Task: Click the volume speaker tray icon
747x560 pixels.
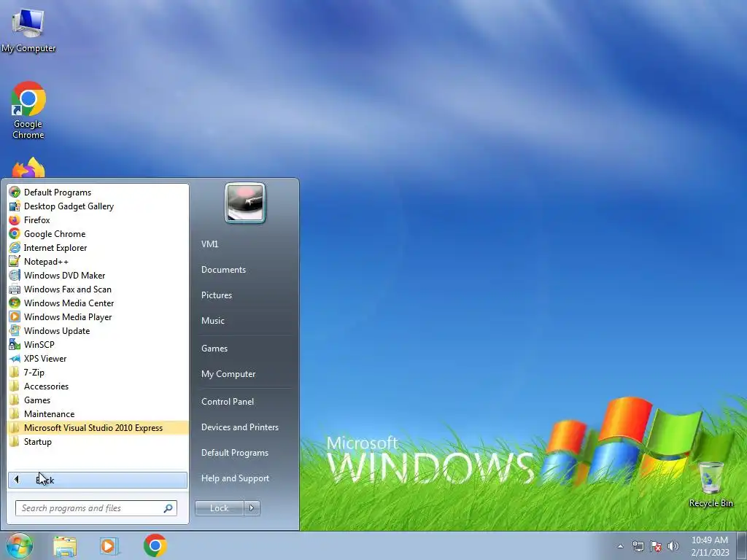Action: (x=673, y=546)
